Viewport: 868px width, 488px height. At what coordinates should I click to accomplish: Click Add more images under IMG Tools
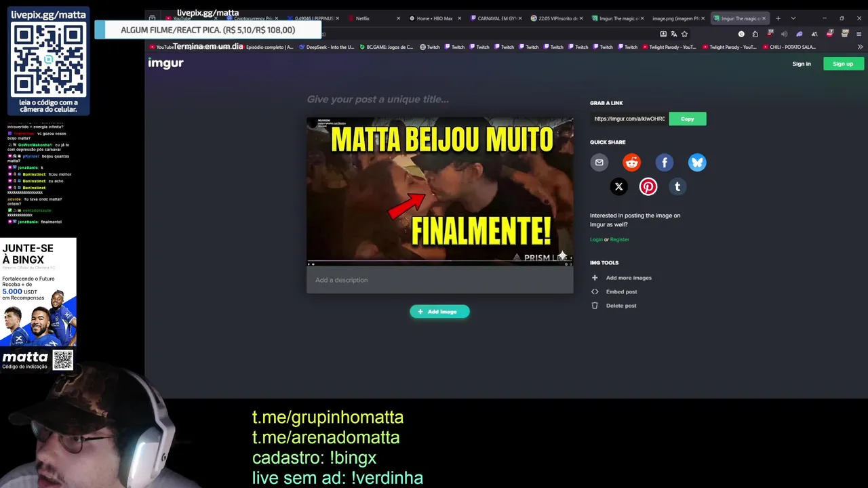pyautogui.click(x=621, y=278)
